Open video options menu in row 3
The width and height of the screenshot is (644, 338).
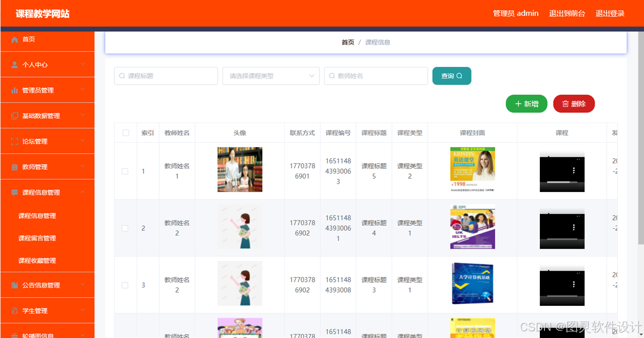(574, 284)
